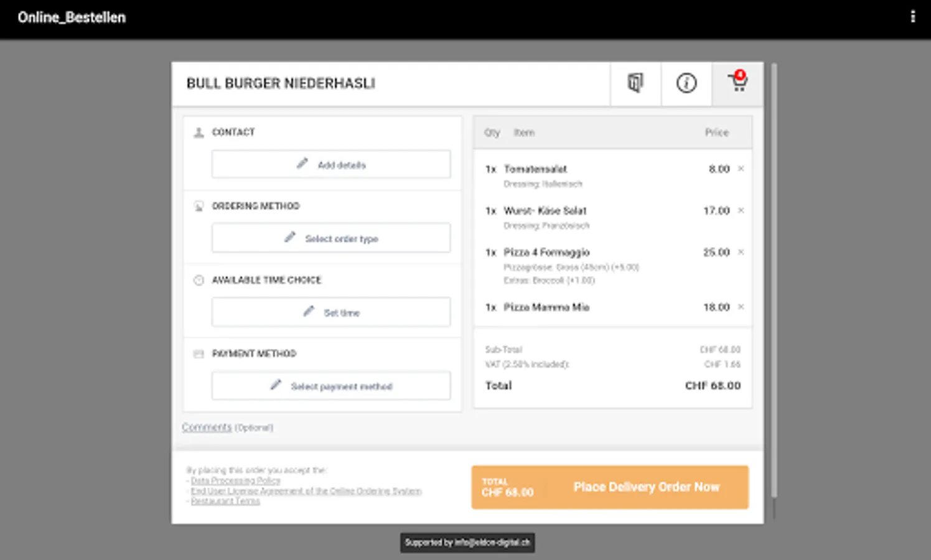
Task: Click the Payment Method card icon
Action: tap(199, 353)
